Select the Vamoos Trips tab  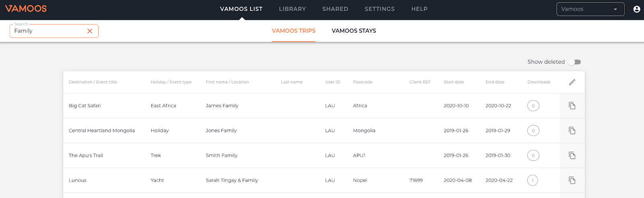click(x=293, y=31)
